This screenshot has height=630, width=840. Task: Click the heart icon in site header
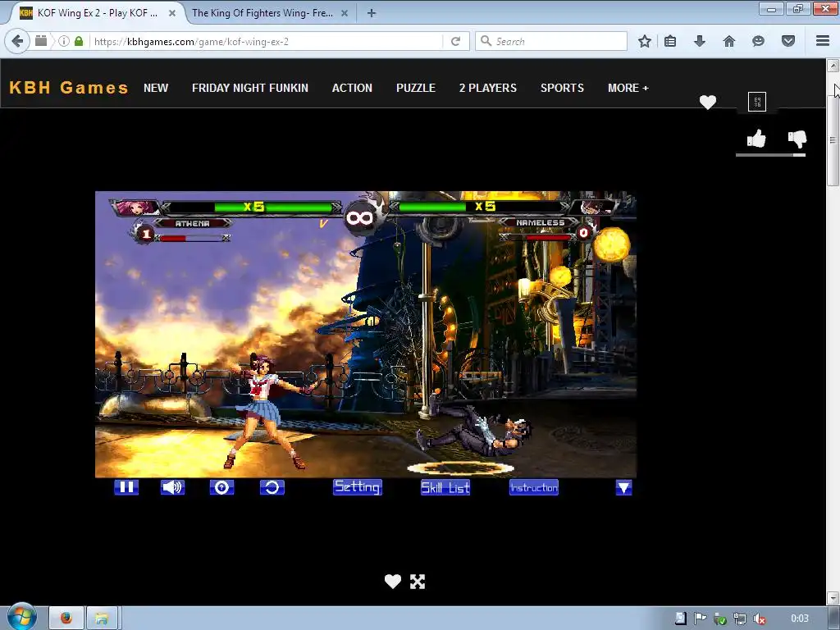point(708,102)
